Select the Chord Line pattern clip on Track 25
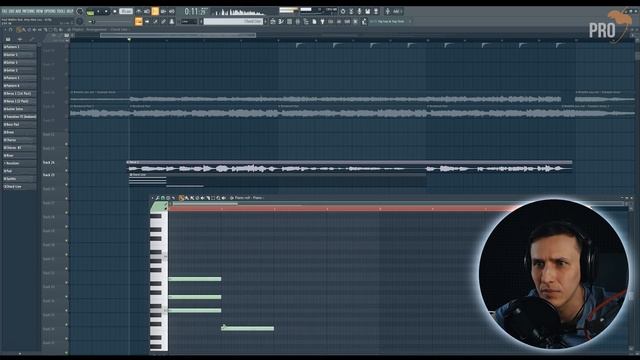Viewport: 640px width, 360px height. (x=278, y=180)
